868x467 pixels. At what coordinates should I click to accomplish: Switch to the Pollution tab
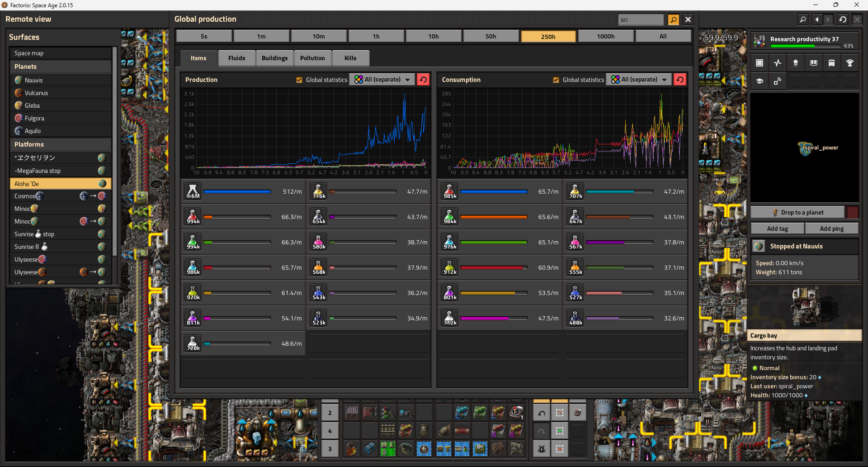pyautogui.click(x=312, y=58)
